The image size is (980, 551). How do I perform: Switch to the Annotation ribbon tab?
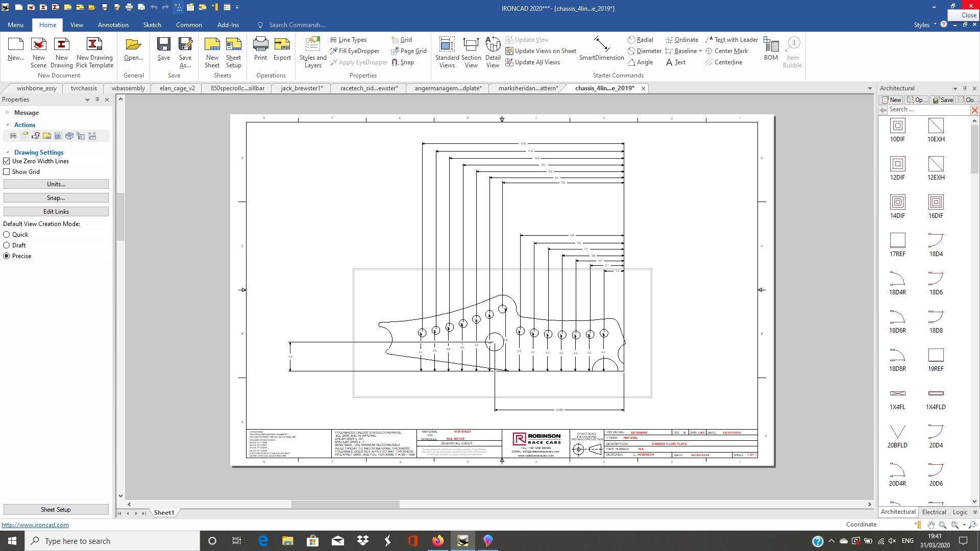113,24
